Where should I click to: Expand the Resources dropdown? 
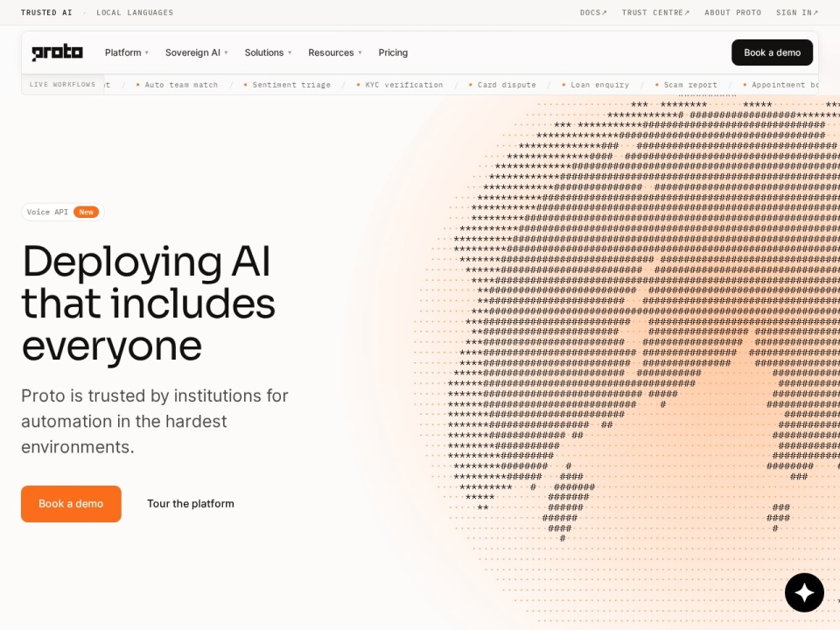(x=335, y=52)
